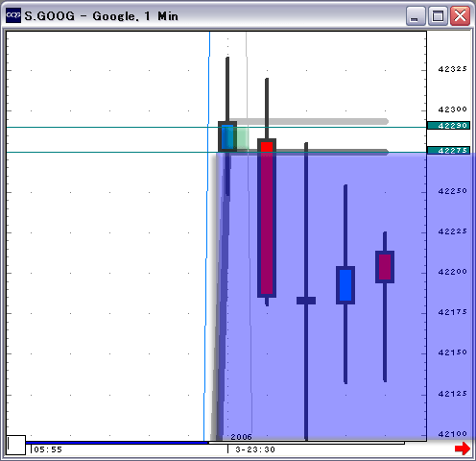476x461 pixels.
Task: Maximize the chart window
Action: point(438,15)
